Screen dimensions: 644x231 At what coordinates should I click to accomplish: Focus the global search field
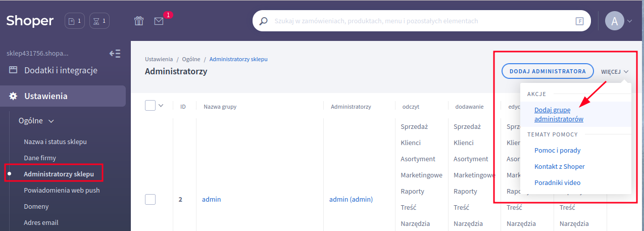(x=422, y=21)
